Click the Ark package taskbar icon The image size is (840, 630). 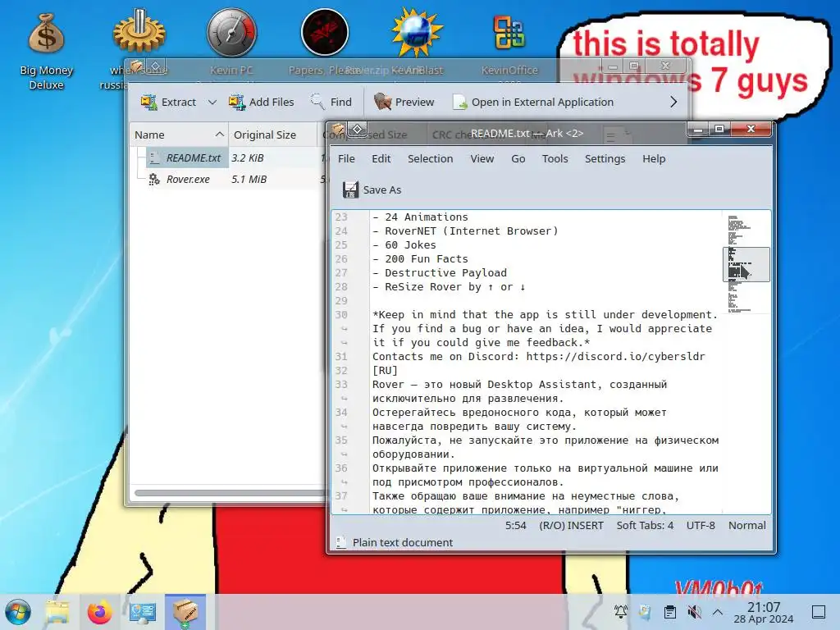point(185,612)
